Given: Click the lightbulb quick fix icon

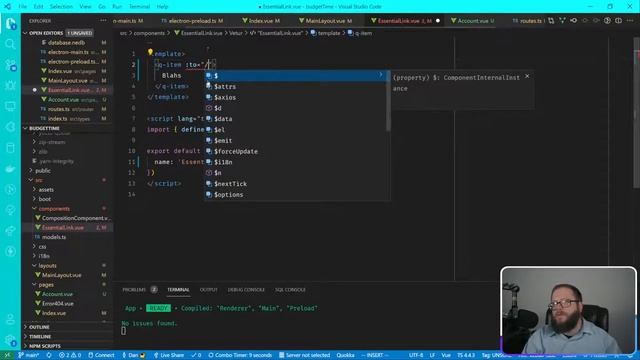Looking at the screenshot, I should pos(150,52).
